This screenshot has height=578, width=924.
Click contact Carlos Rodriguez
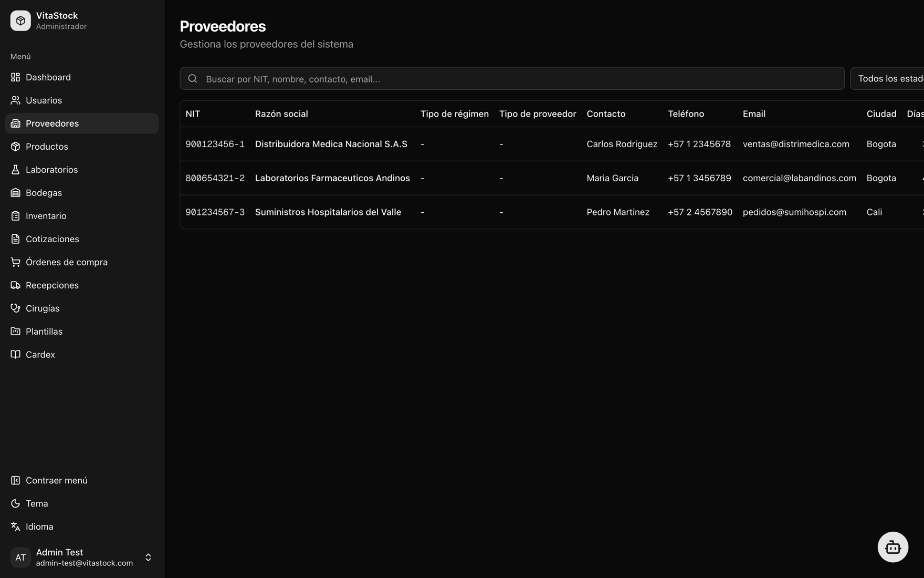pos(622,144)
